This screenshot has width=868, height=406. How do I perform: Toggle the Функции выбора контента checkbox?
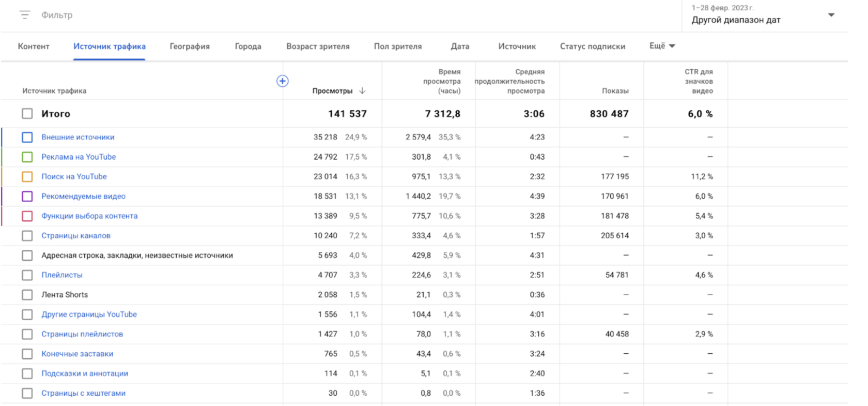[x=27, y=216]
